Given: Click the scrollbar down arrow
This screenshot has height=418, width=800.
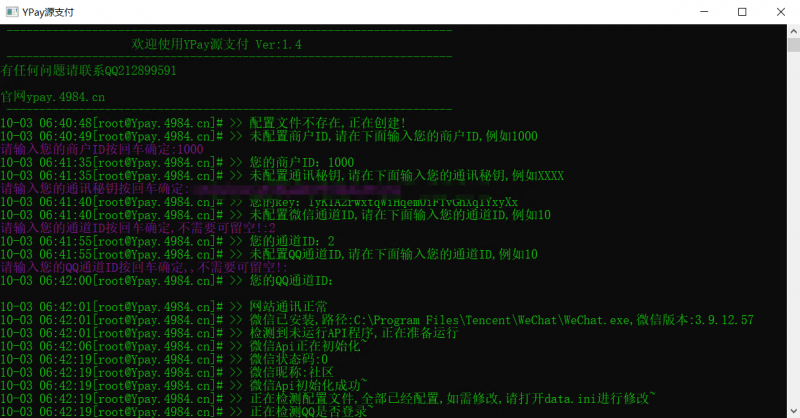Looking at the screenshot, I should coord(793,411).
